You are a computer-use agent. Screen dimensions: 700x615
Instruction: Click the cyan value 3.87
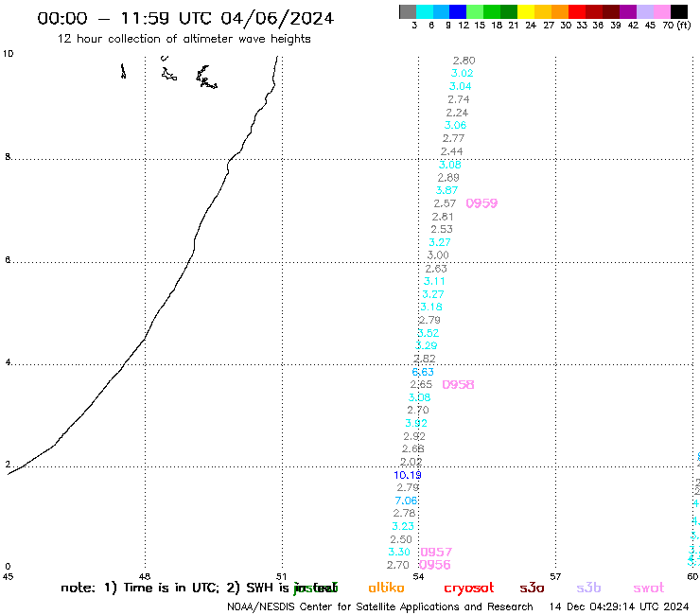[446, 190]
